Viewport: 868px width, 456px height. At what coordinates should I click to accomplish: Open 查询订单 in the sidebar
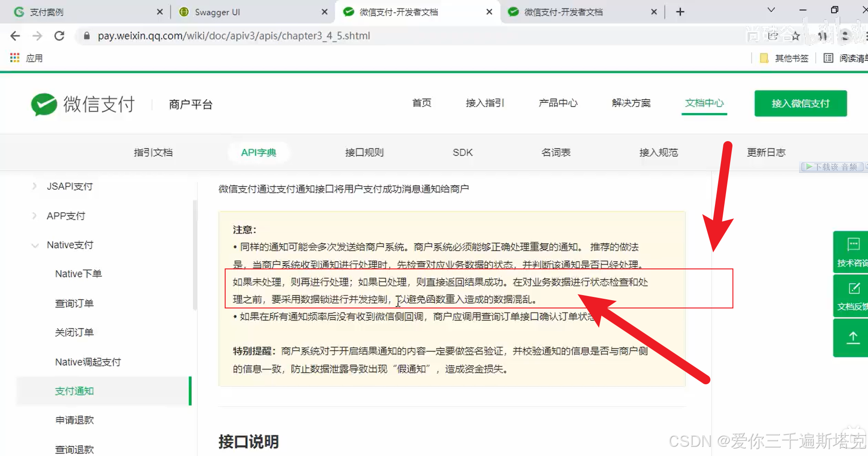74,303
